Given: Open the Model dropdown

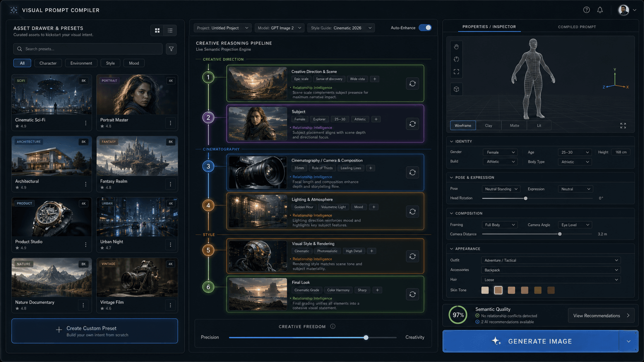Looking at the screenshot, I should [279, 28].
